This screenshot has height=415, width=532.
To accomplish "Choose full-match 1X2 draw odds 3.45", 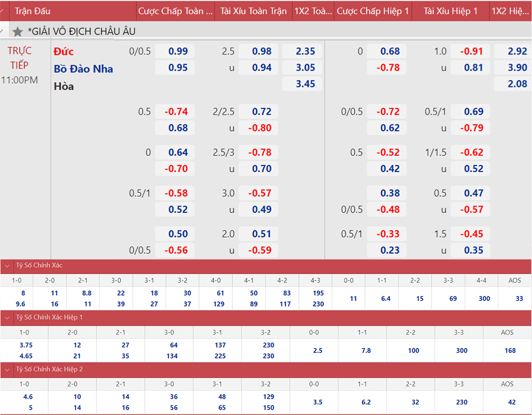I will 305,84.
